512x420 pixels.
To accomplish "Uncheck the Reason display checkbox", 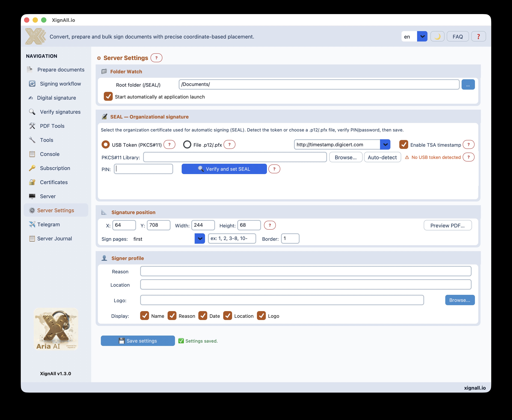I will coord(172,316).
